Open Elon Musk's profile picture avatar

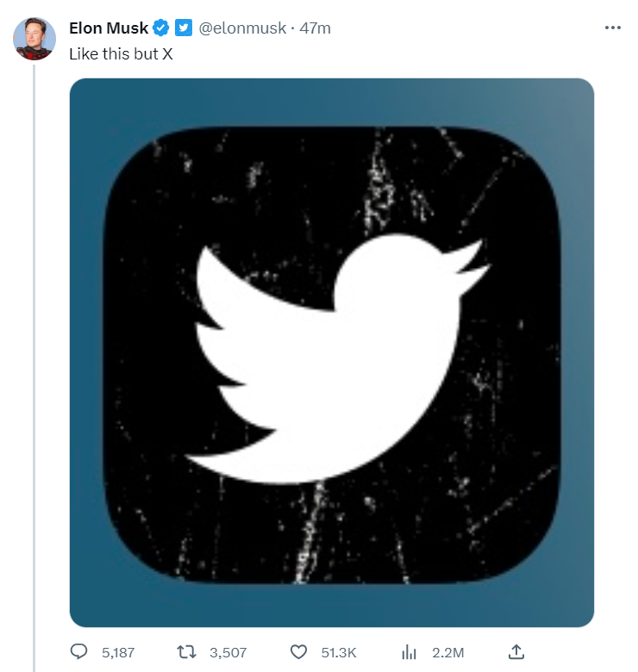tap(34, 39)
